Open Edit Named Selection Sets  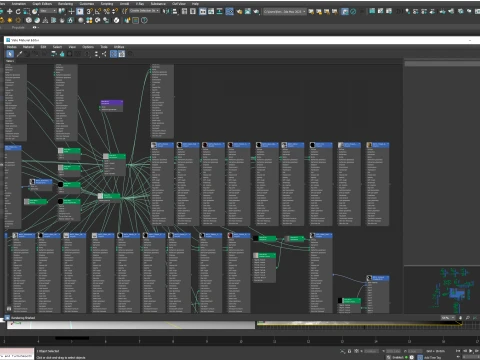tap(124, 11)
